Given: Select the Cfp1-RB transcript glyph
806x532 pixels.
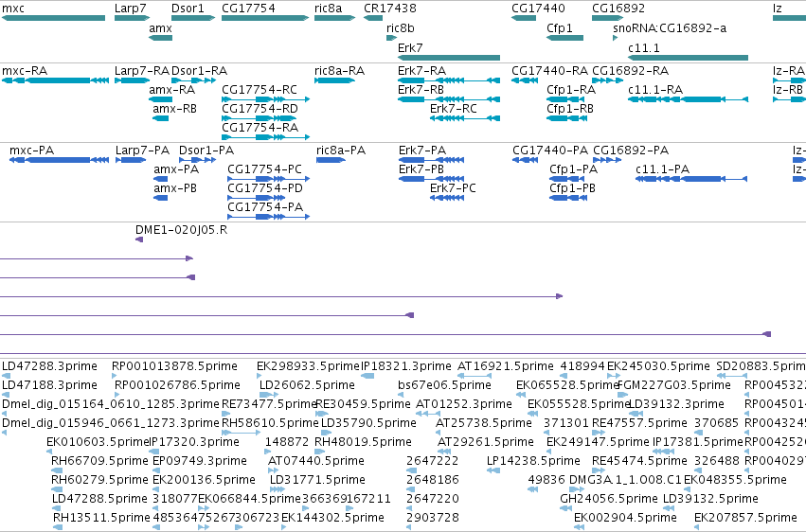Looking at the screenshot, I should coord(567,118).
